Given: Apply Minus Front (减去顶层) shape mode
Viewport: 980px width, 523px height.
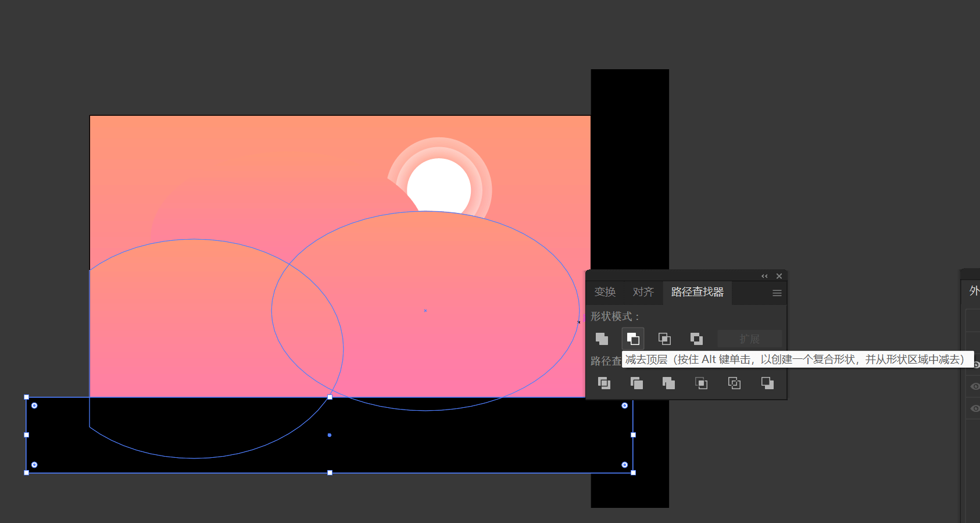Looking at the screenshot, I should tap(633, 339).
